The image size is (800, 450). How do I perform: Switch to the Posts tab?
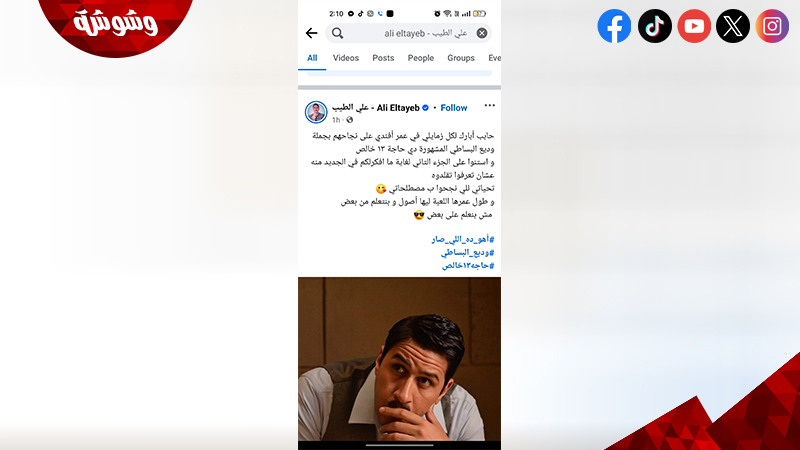(383, 58)
